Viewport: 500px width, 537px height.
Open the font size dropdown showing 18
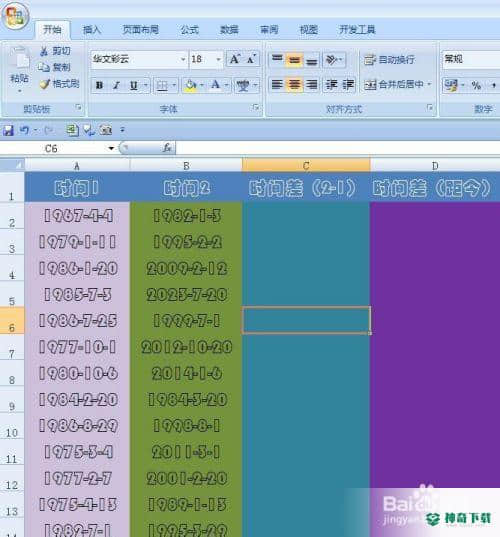coord(206,59)
